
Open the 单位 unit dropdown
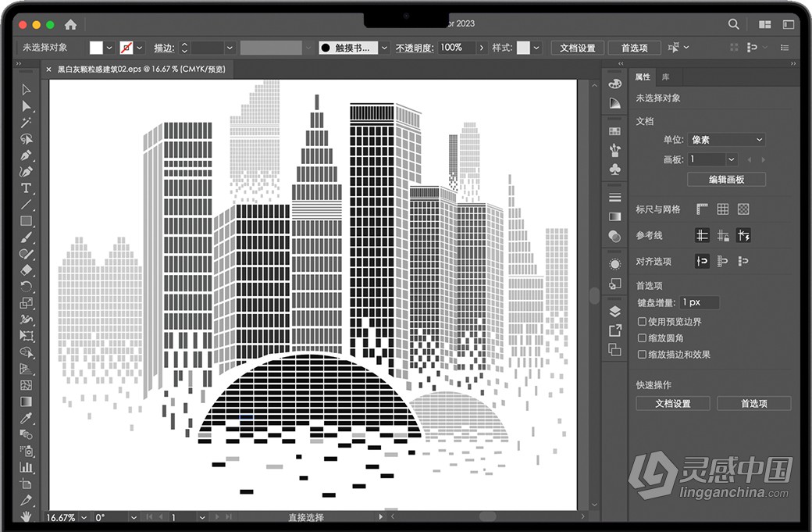click(726, 139)
